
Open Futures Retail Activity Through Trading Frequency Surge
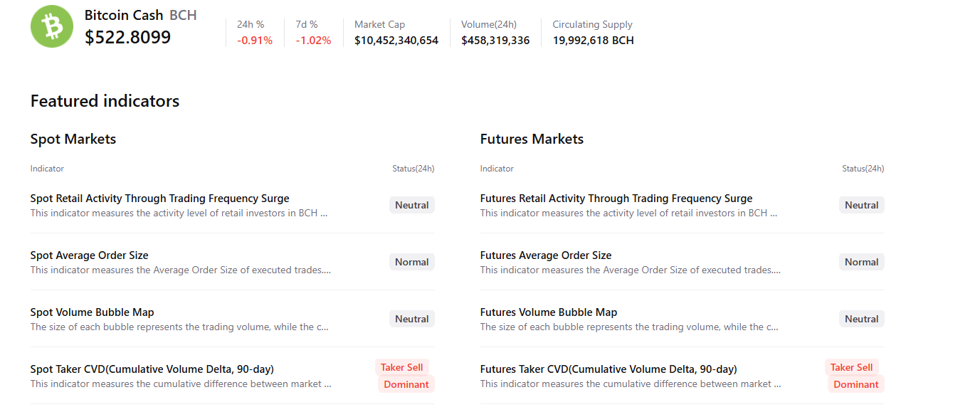click(x=616, y=199)
